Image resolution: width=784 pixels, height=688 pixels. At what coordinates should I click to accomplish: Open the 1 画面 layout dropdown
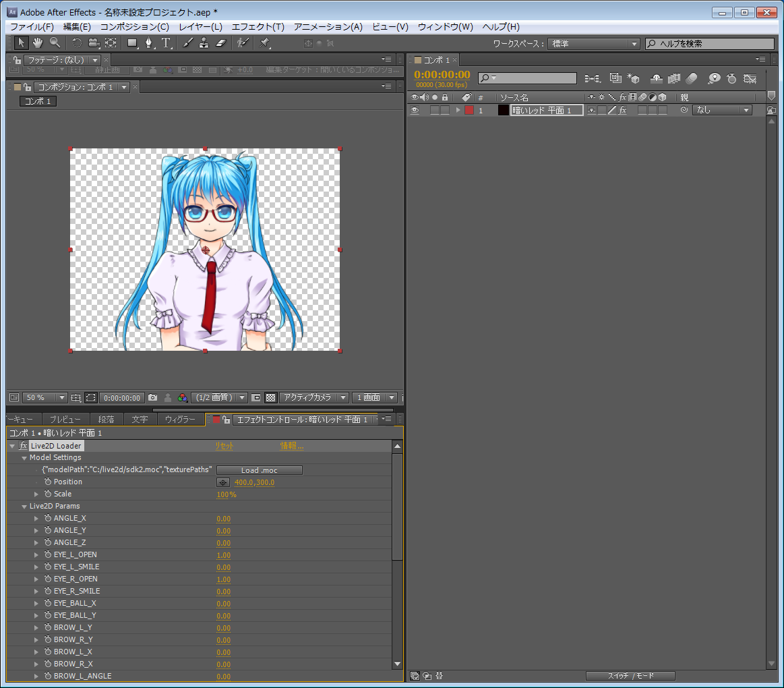374,397
